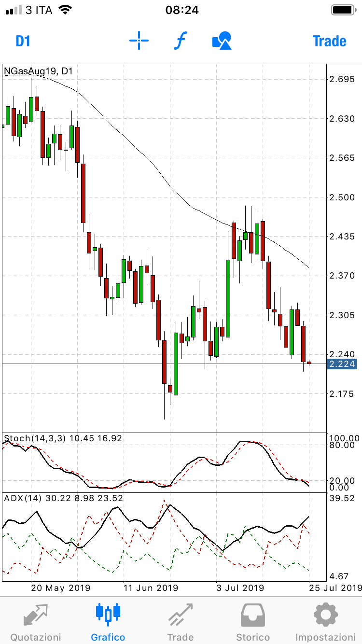Tap the 2.630 price axis label
The image size is (362, 644).
click(x=342, y=118)
